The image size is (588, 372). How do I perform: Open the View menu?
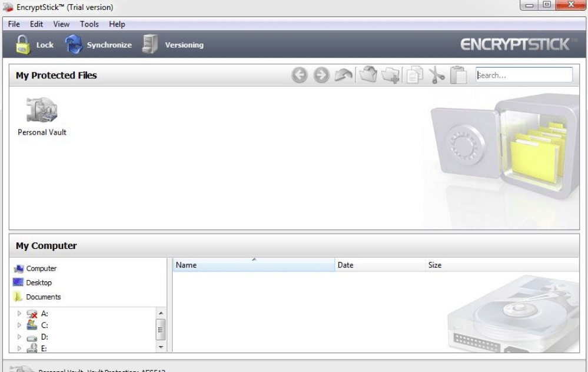(x=61, y=24)
